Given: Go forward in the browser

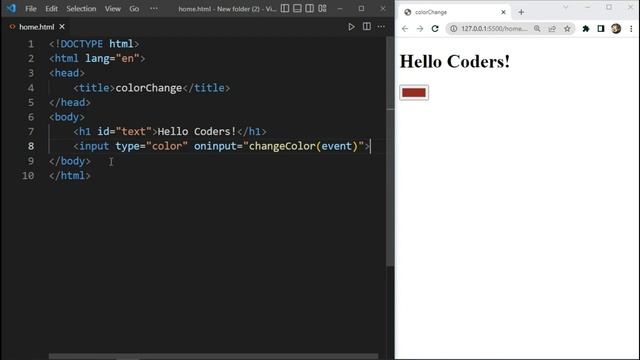Looking at the screenshot, I should (x=420, y=29).
